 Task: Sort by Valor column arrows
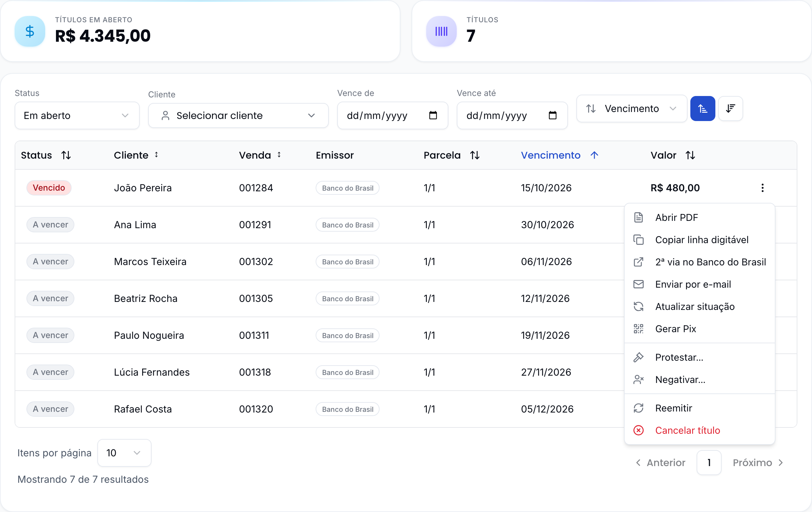[690, 155]
